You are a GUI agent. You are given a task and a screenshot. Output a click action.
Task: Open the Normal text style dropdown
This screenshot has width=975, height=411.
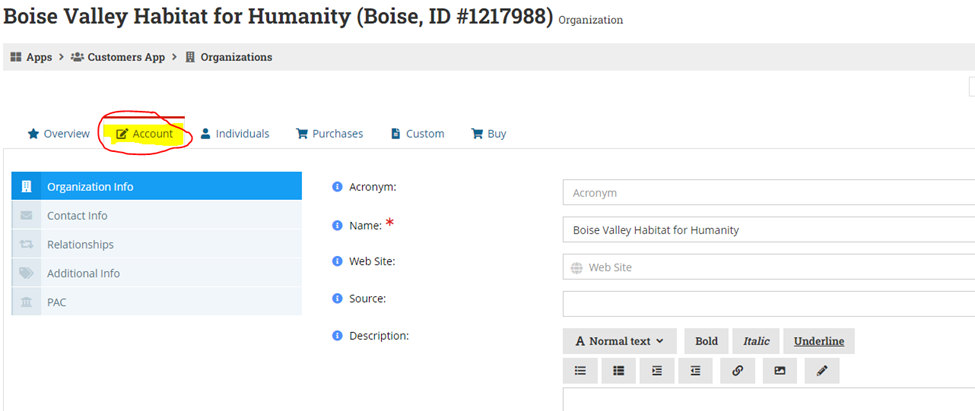(x=620, y=341)
